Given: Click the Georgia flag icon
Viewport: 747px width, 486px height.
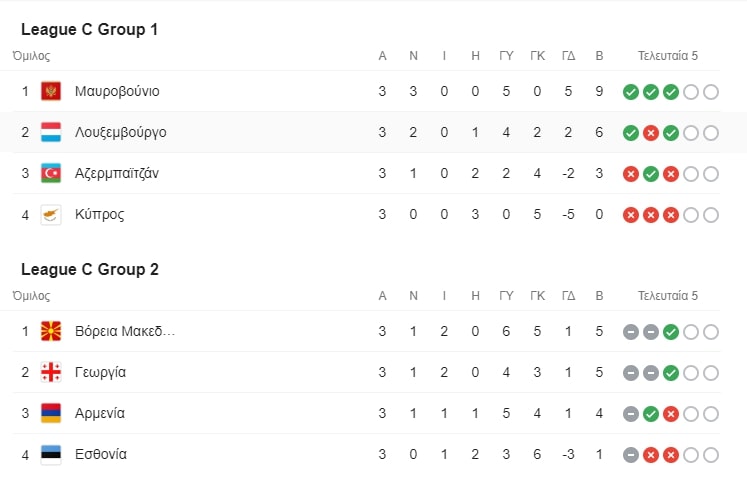Looking at the screenshot, I should pyautogui.click(x=51, y=373).
